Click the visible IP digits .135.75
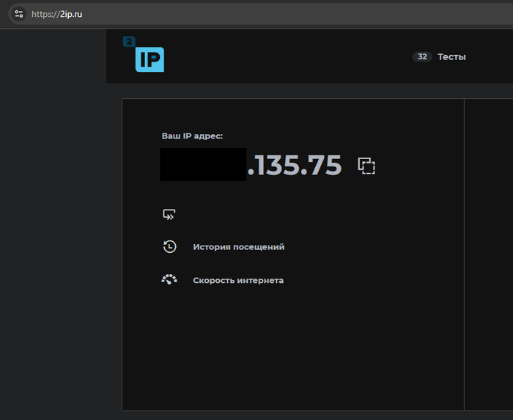This screenshot has height=420, width=513. click(295, 166)
